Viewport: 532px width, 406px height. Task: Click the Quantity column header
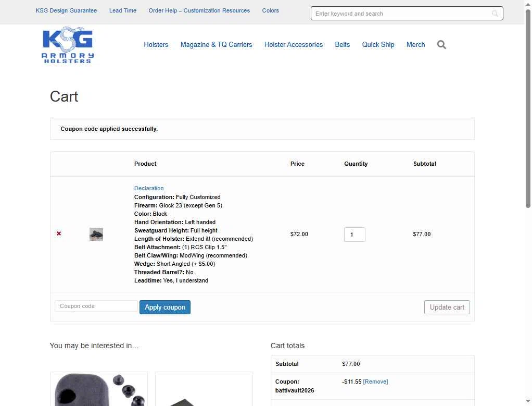click(356, 164)
